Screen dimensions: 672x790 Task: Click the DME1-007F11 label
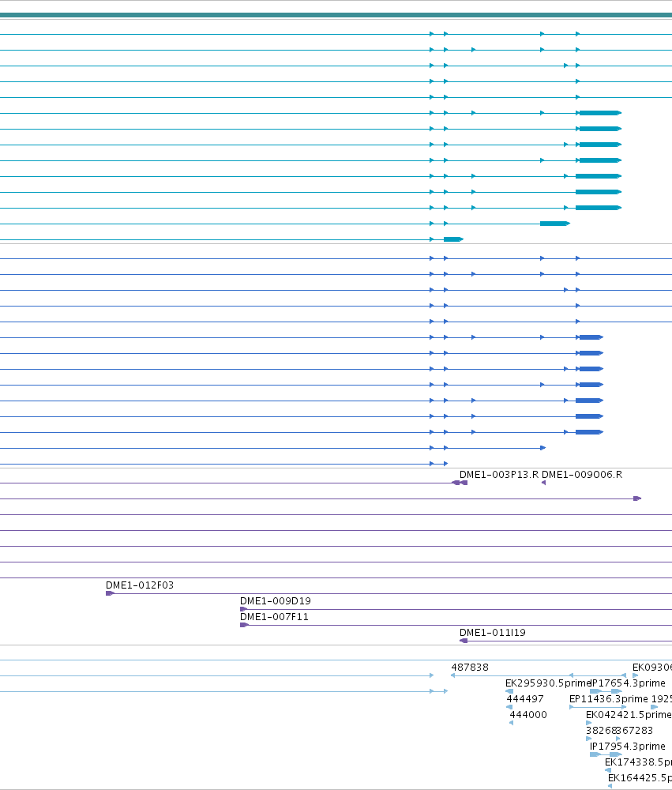[274, 617]
